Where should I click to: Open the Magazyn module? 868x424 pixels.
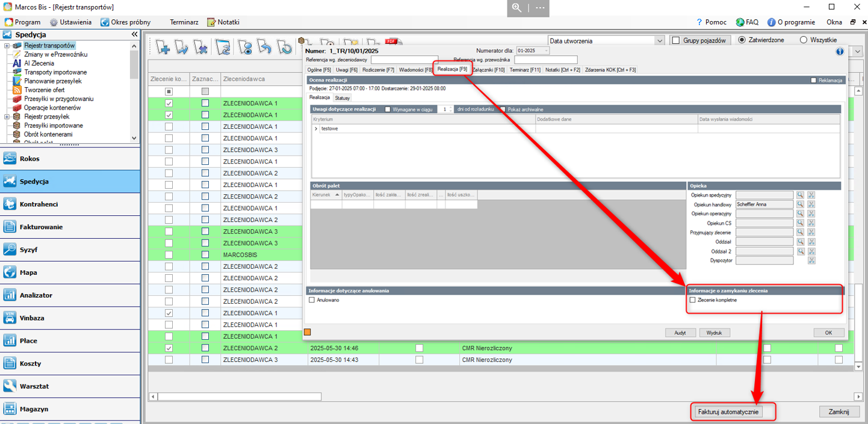(70, 409)
